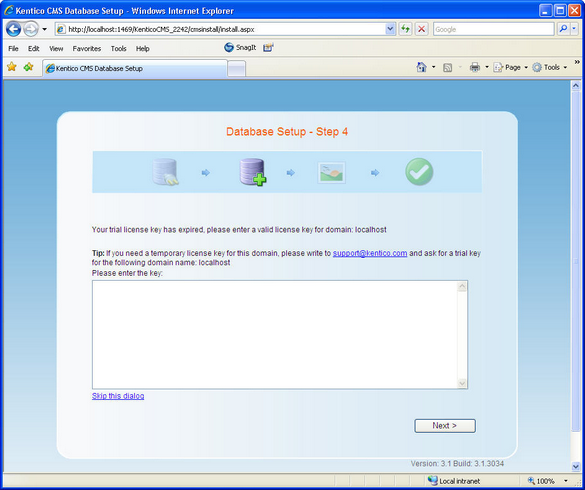Open a new blank tab

coord(237,69)
